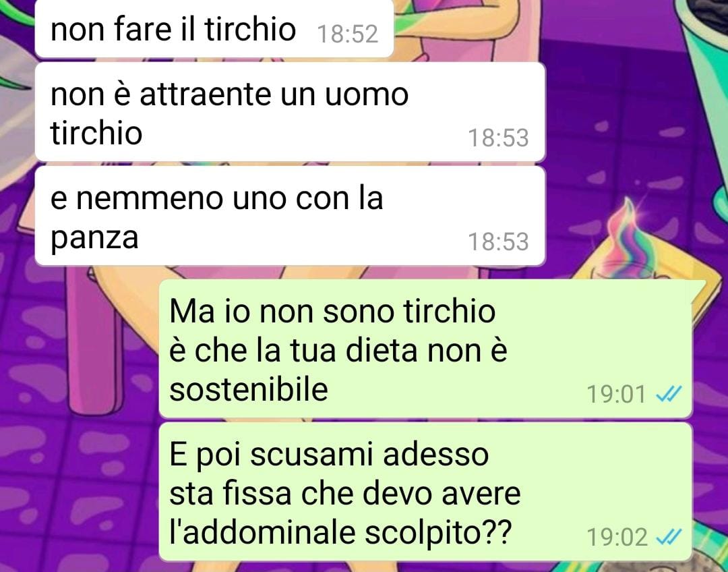This screenshot has height=572, width=728.
Task: Click the 18:53 timestamp of the panza message
Action: [498, 241]
